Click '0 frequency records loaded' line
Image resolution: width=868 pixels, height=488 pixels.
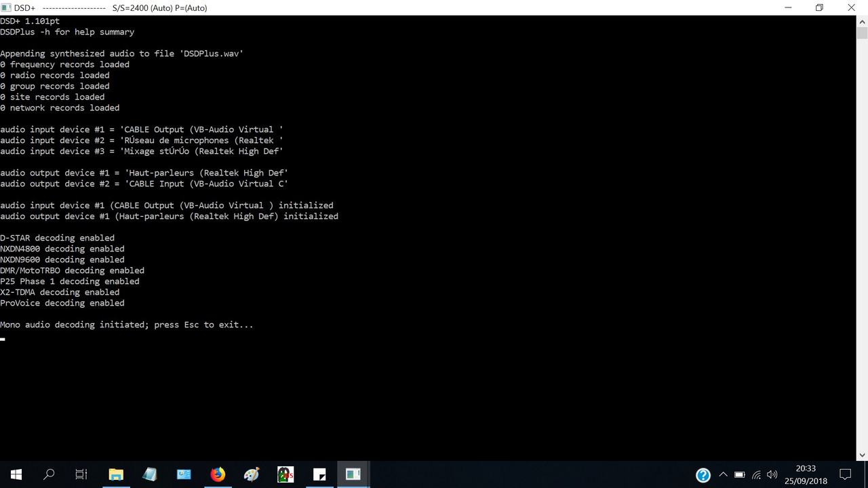(x=64, y=64)
